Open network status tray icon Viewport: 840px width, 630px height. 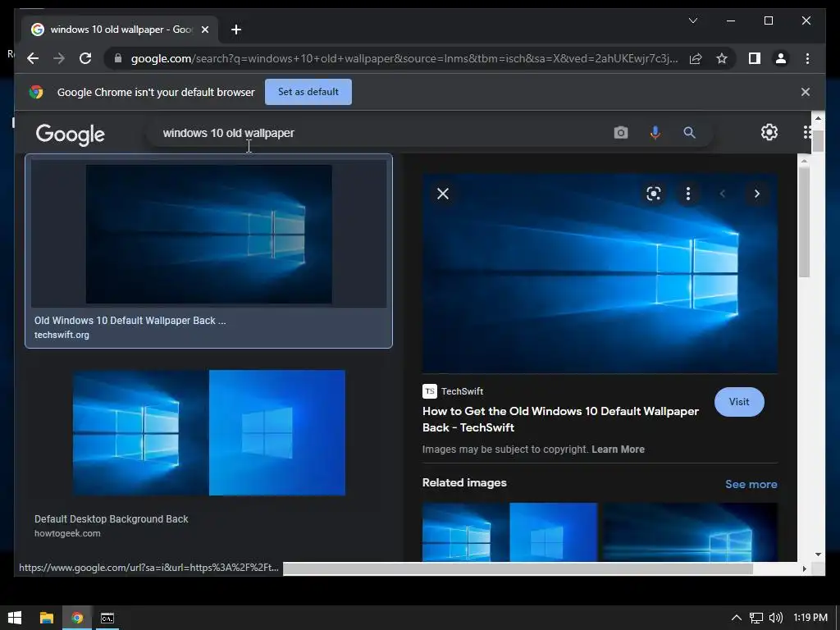coord(756,618)
